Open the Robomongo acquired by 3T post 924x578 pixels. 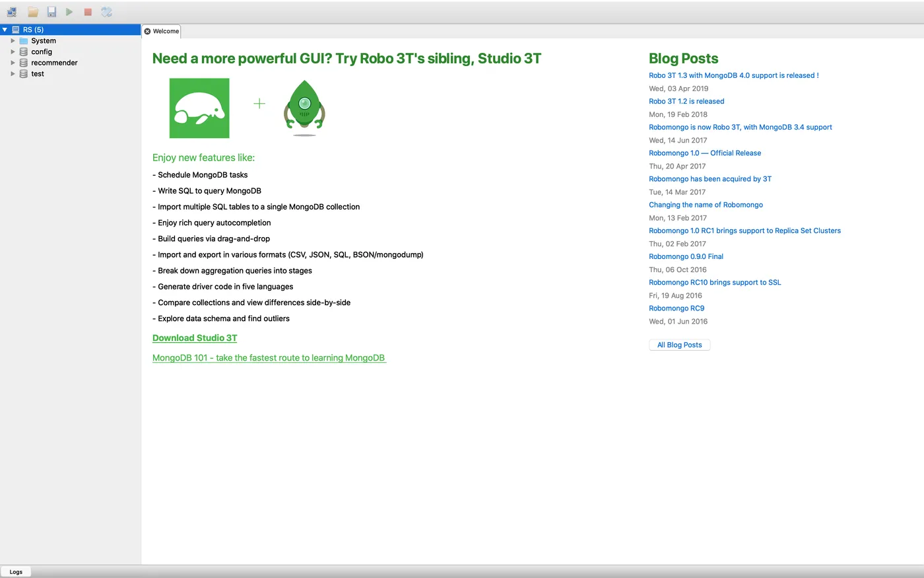(710, 178)
